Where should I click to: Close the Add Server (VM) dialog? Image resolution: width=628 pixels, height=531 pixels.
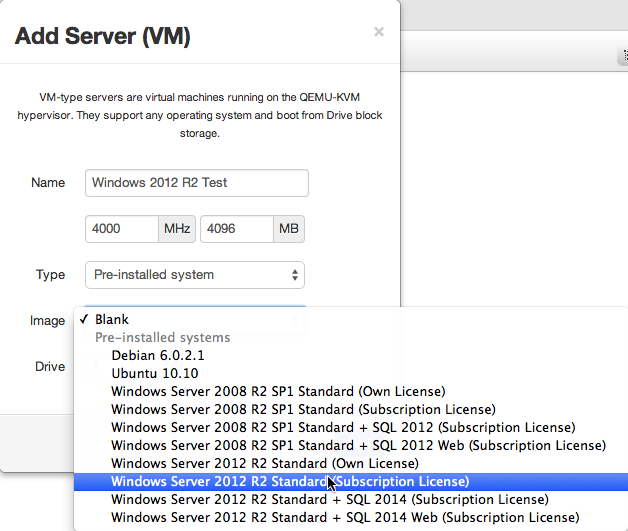pyautogui.click(x=378, y=32)
